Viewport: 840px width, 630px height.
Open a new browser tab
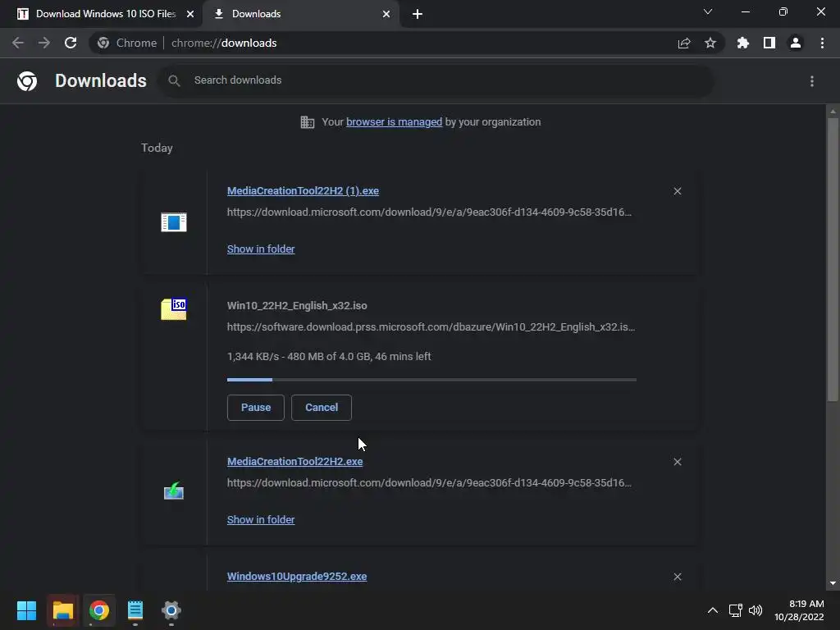(418, 14)
